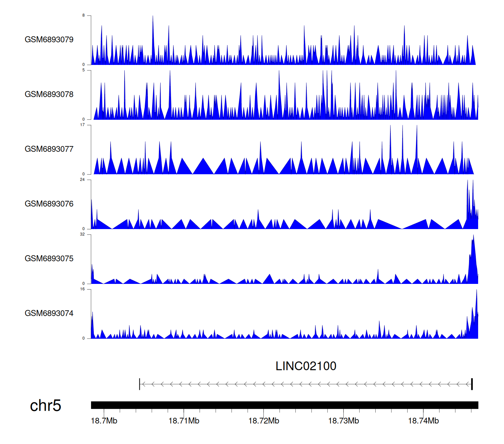This screenshot has width=504, height=444.
Task: Click the thick right-end exon of LINC02100
Action: tap(472, 384)
